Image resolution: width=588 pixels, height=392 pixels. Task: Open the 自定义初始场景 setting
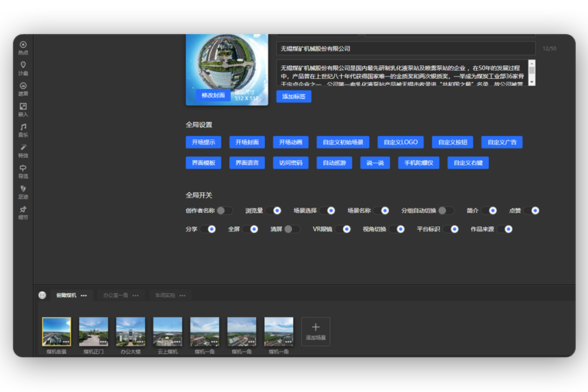click(x=343, y=142)
